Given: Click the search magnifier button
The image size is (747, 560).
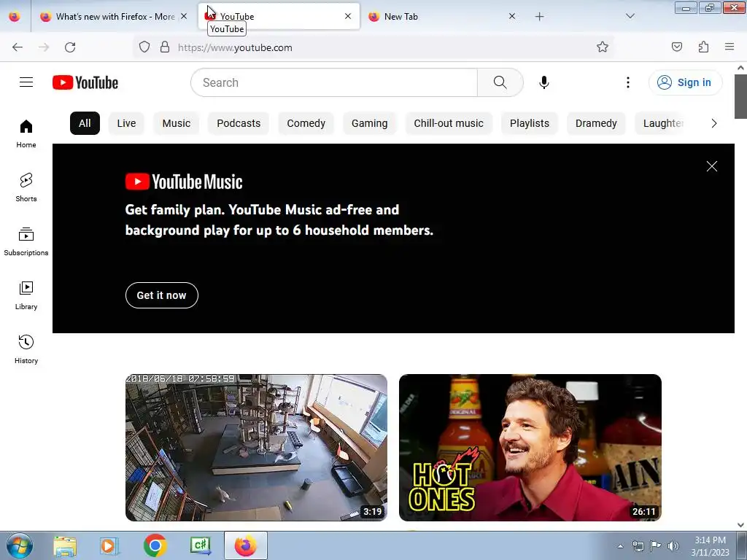Looking at the screenshot, I should point(500,82).
